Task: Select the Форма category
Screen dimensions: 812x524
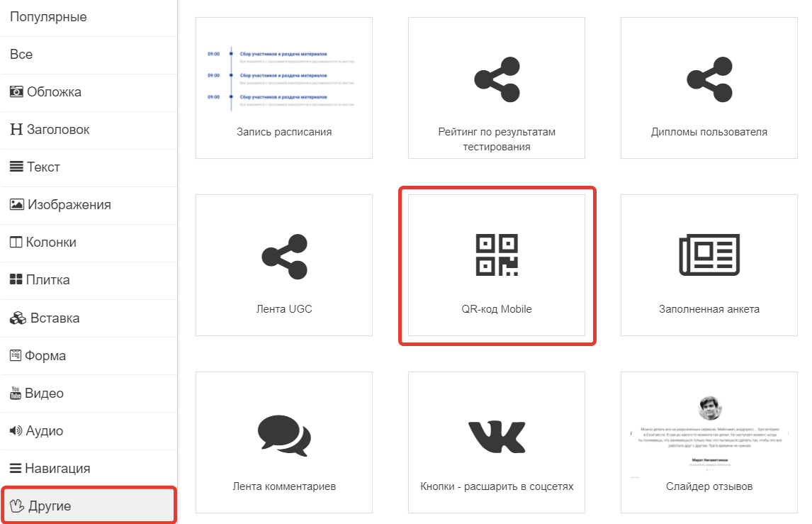Action: (x=89, y=355)
